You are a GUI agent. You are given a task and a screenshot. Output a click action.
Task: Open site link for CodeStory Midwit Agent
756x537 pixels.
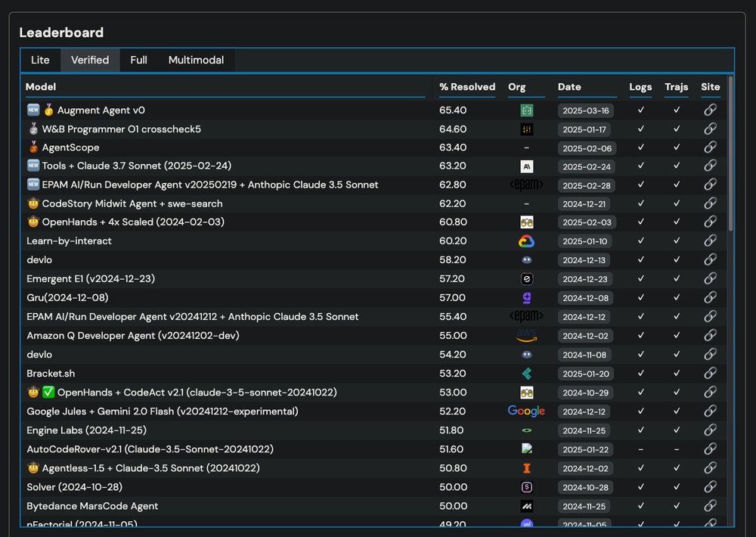click(710, 203)
